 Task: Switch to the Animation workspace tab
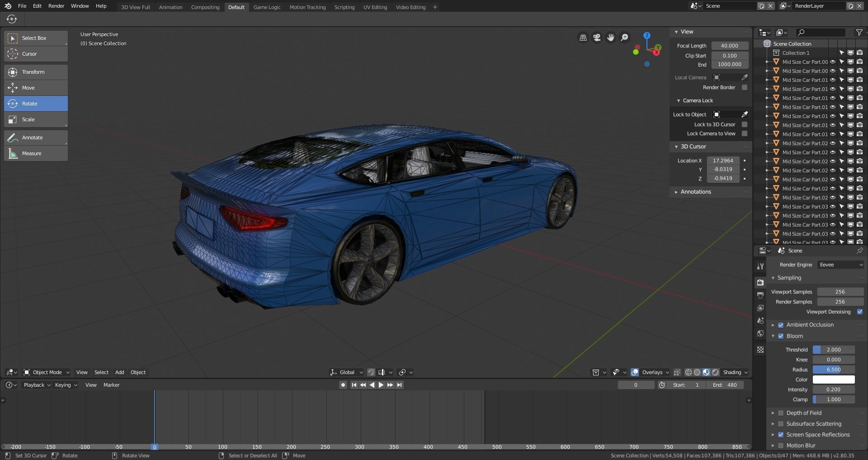[170, 7]
